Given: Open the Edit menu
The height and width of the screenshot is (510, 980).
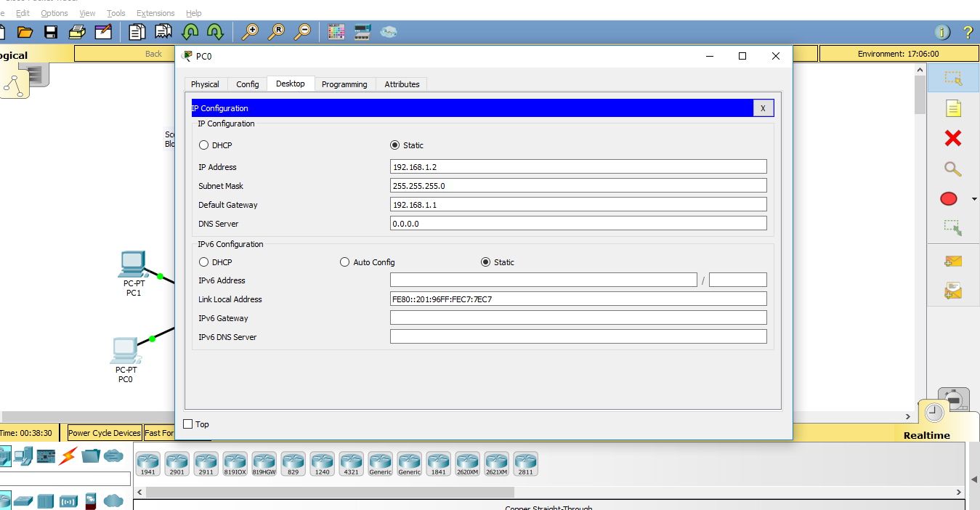Looking at the screenshot, I should point(23,13).
